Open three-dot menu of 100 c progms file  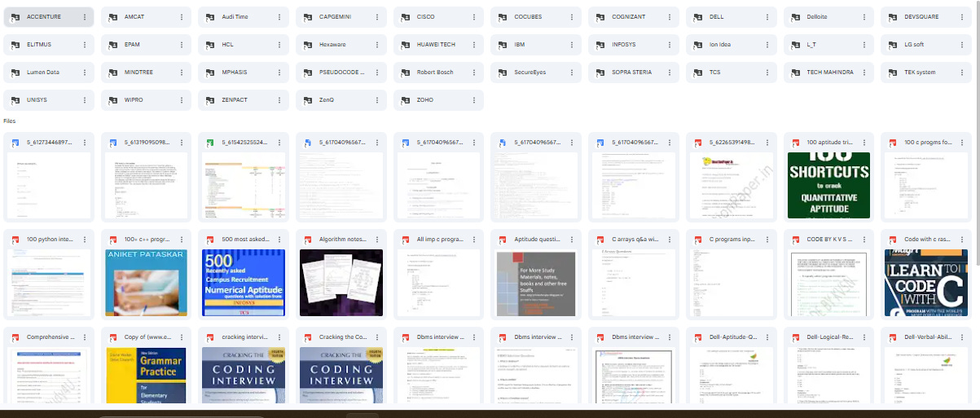(x=962, y=142)
